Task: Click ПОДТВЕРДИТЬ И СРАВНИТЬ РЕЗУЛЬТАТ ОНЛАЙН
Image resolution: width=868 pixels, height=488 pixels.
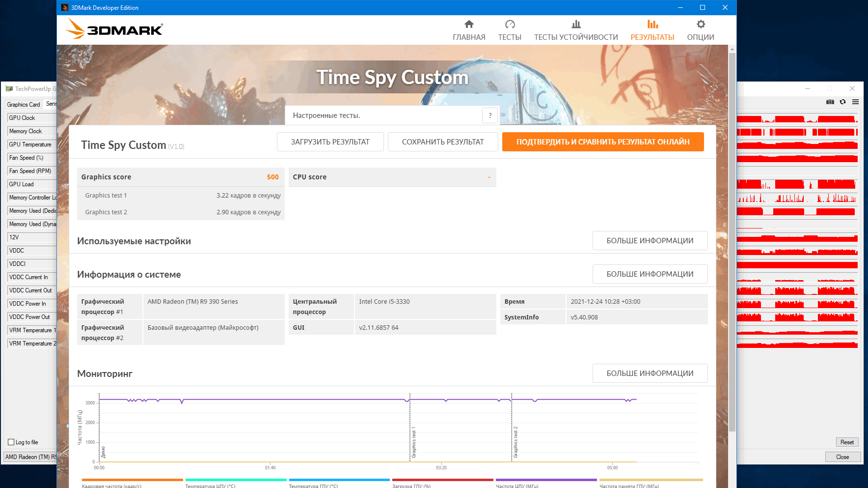Action: 603,142
